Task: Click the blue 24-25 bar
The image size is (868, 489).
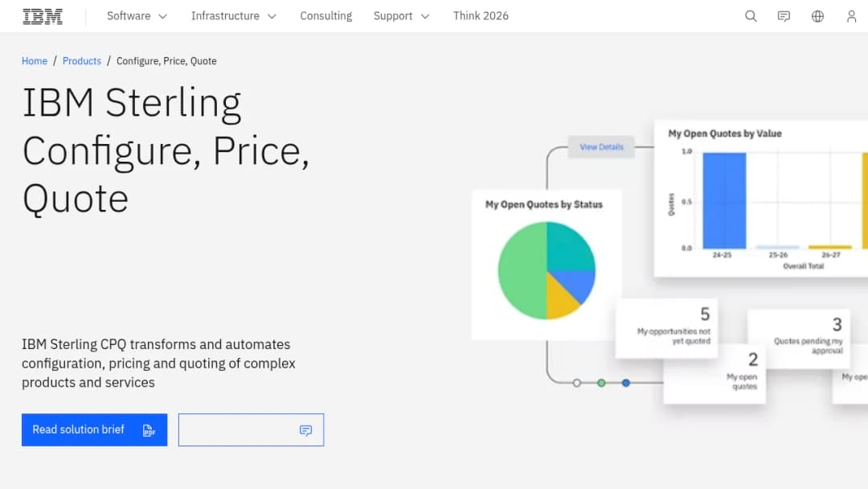Action: pyautogui.click(x=724, y=200)
